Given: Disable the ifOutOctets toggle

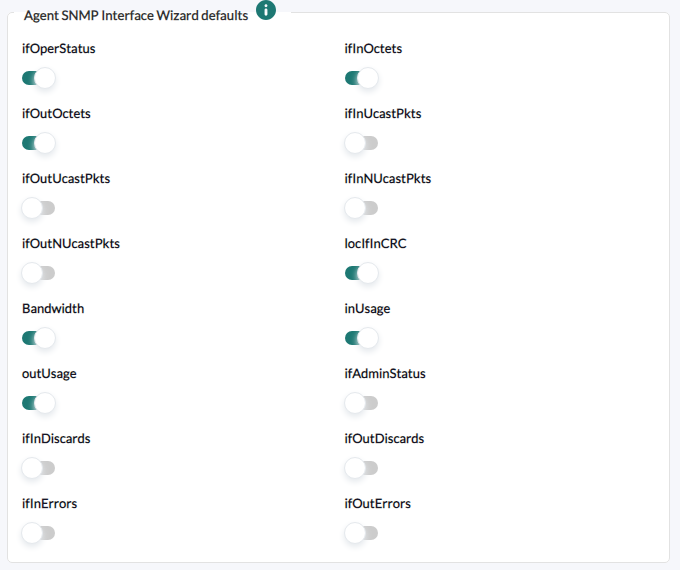Looking at the screenshot, I should click(x=39, y=143).
